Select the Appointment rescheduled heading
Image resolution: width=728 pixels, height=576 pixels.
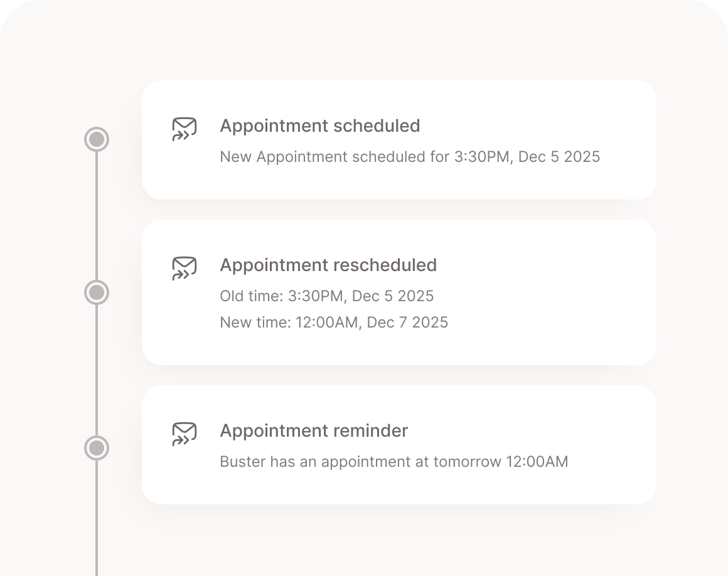[x=328, y=265]
